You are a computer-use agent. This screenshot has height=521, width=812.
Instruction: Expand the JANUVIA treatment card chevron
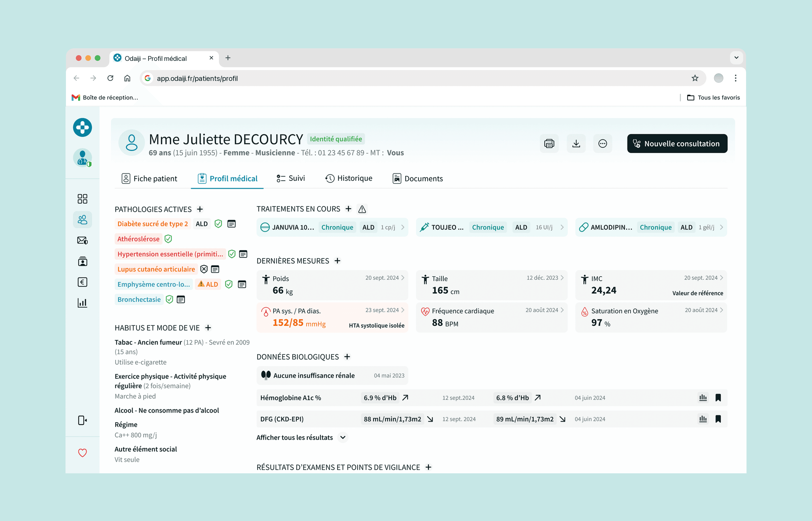click(x=403, y=227)
